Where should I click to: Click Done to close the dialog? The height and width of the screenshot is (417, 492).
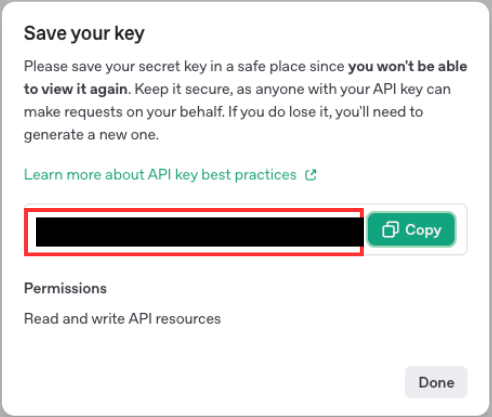[436, 382]
